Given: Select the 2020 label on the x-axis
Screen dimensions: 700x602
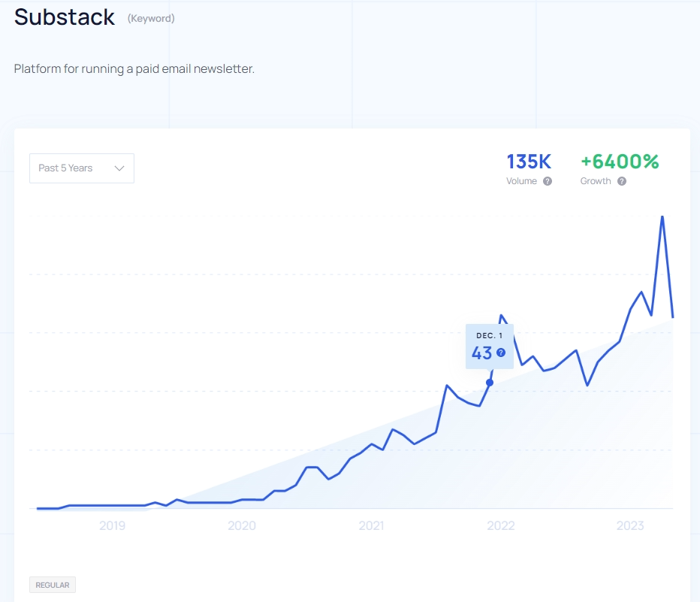Looking at the screenshot, I should (242, 525).
